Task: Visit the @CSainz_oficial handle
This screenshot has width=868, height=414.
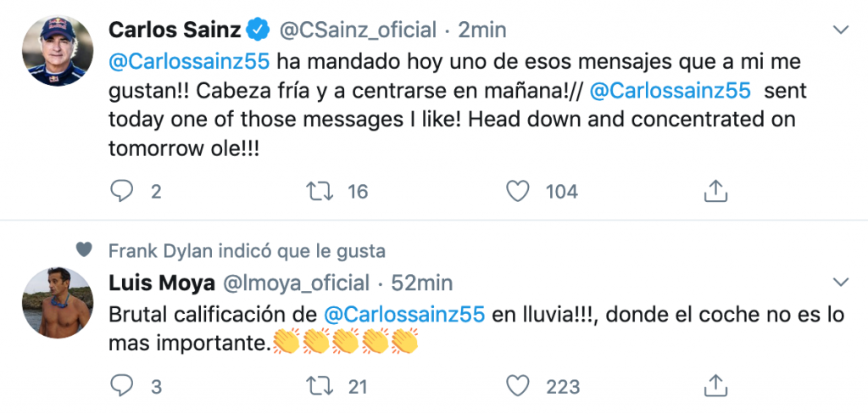Action: 358,31
